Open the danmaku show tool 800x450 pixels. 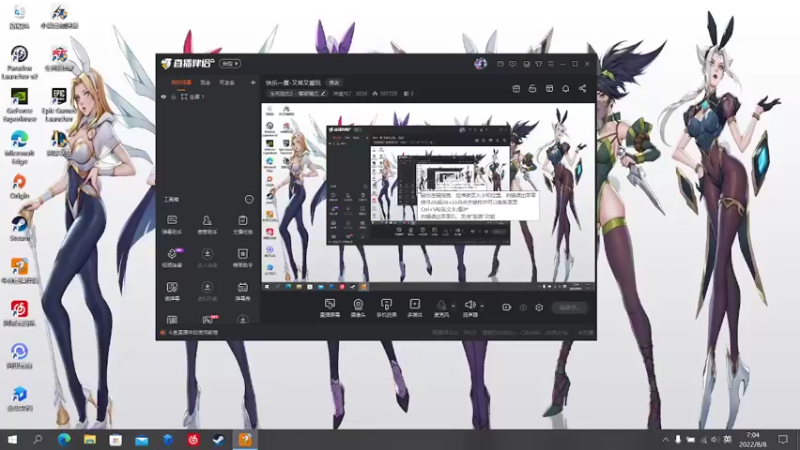point(242,291)
